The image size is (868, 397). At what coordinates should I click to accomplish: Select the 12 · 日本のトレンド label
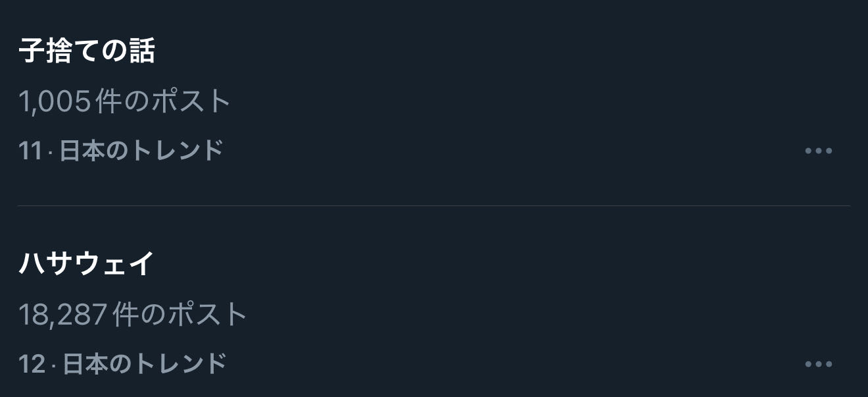122,364
